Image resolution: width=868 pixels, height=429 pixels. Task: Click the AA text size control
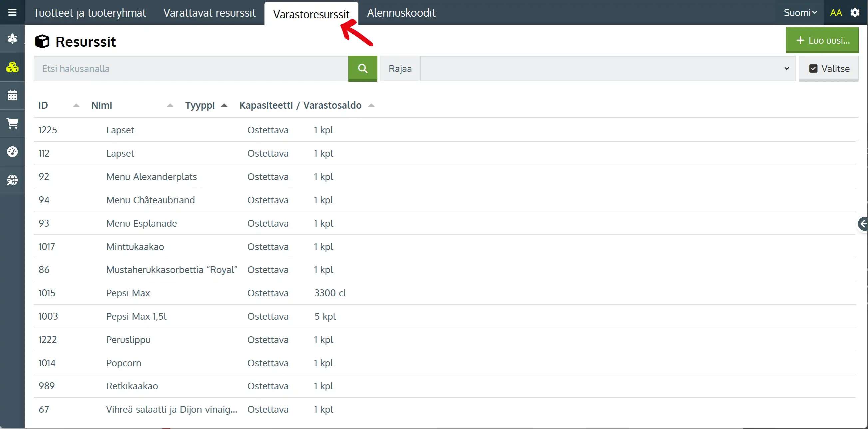(836, 12)
